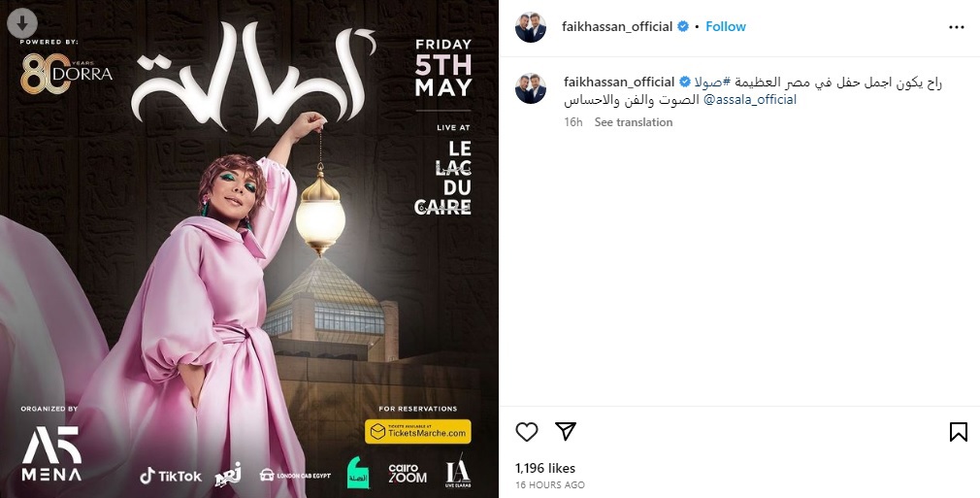Click the Cairo Zoom logo on poster
The height and width of the screenshot is (498, 980).
pos(408,474)
